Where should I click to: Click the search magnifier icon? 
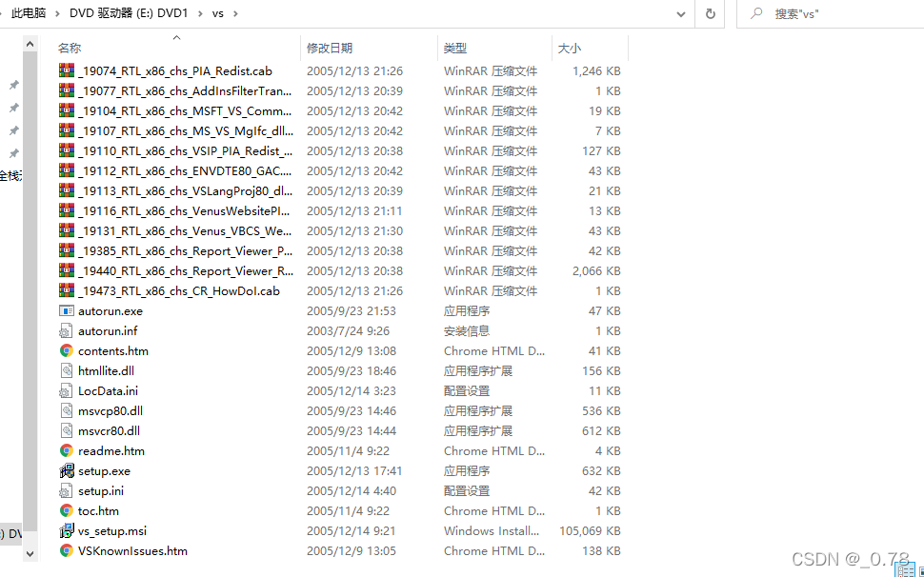coord(756,13)
